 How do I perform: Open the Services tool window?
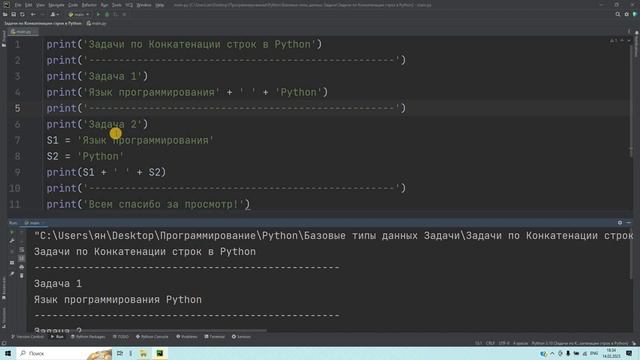241,337
